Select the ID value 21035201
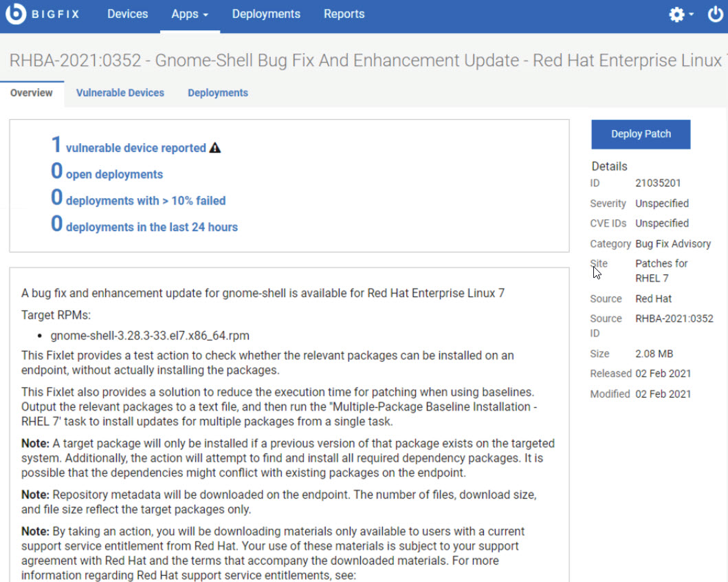The width and height of the screenshot is (728, 582). [x=658, y=183]
